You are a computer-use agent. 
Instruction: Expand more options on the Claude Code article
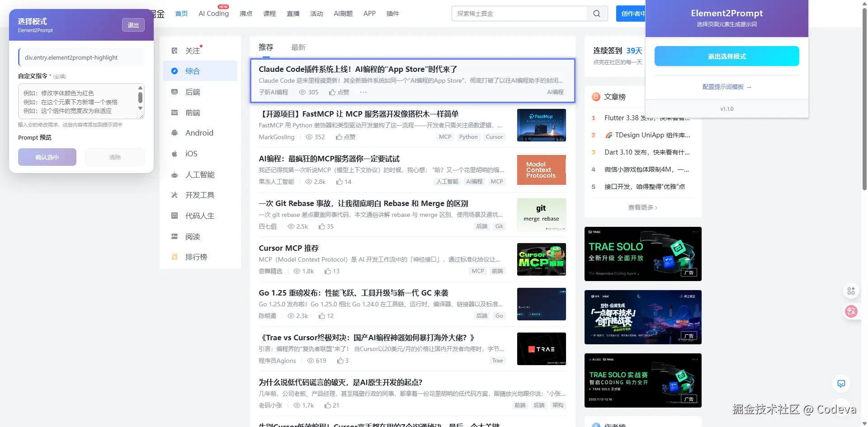point(363,92)
